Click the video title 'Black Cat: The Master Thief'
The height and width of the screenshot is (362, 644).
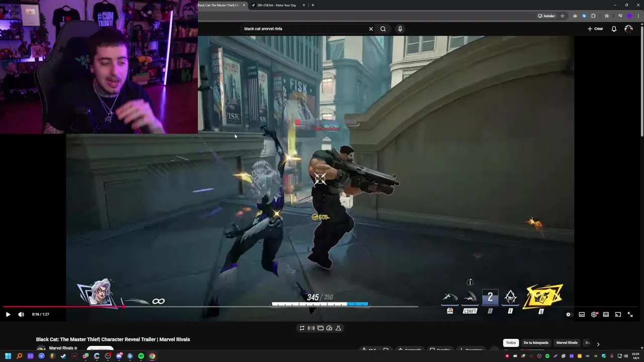(x=113, y=339)
